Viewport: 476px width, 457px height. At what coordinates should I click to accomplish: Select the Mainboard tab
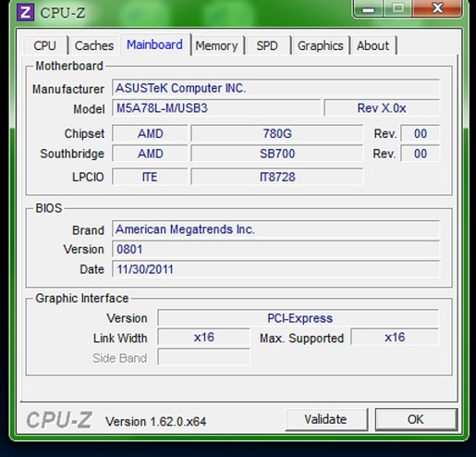pyautogui.click(x=154, y=44)
